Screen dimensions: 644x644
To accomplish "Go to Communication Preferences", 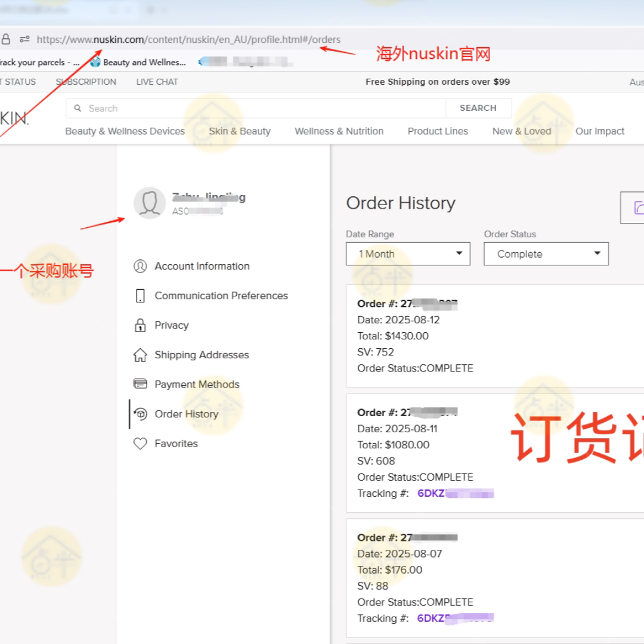I will click(x=221, y=296).
